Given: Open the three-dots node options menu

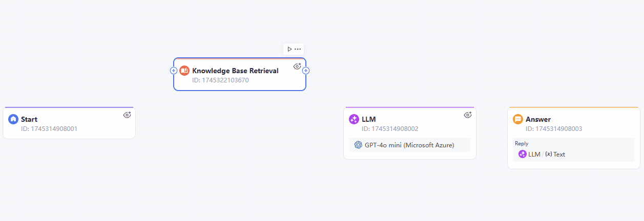Looking at the screenshot, I should (x=298, y=49).
